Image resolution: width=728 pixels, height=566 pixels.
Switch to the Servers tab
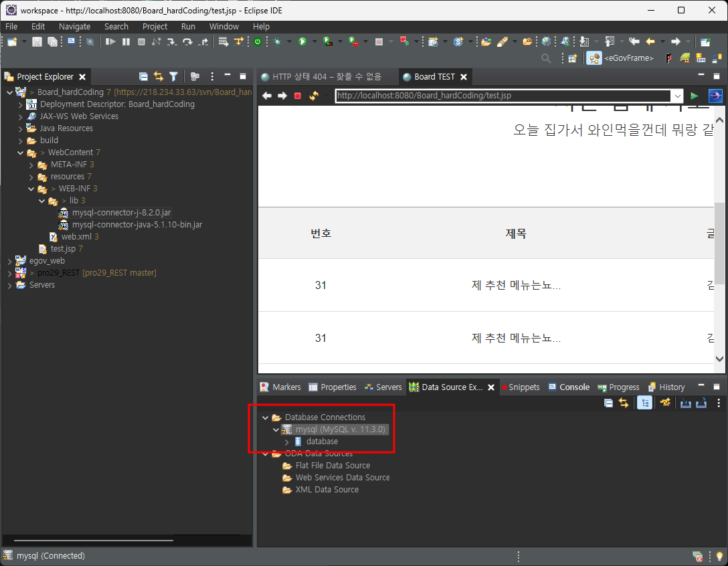[x=383, y=387]
